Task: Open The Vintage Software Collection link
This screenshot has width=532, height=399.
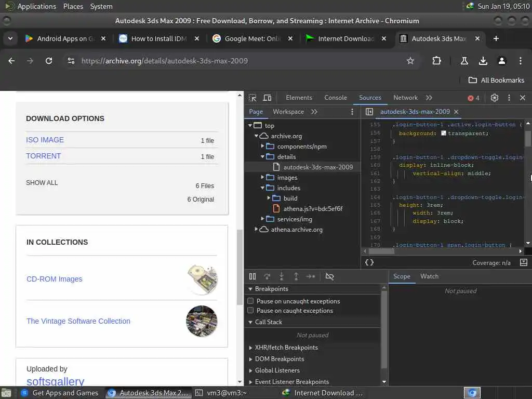Action: click(x=78, y=321)
